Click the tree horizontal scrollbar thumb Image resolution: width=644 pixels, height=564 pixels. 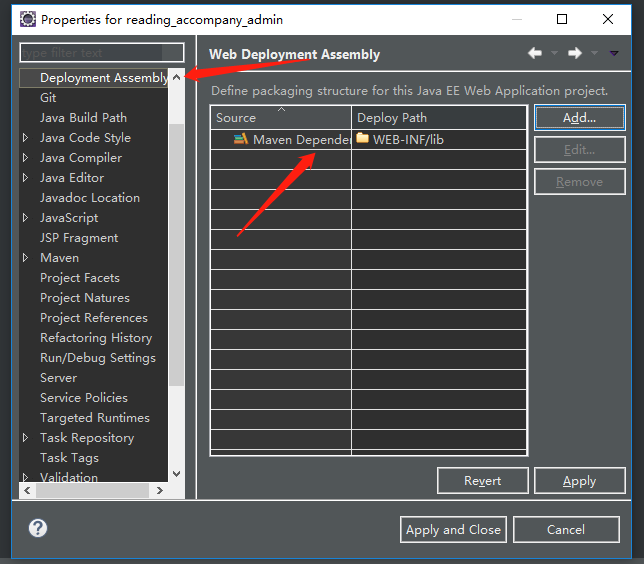tap(92, 490)
